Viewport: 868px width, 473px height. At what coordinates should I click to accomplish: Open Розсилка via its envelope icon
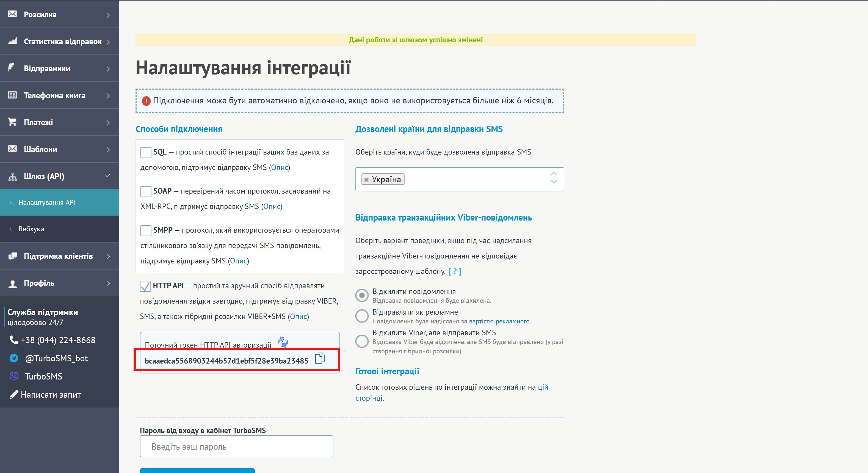[12, 14]
